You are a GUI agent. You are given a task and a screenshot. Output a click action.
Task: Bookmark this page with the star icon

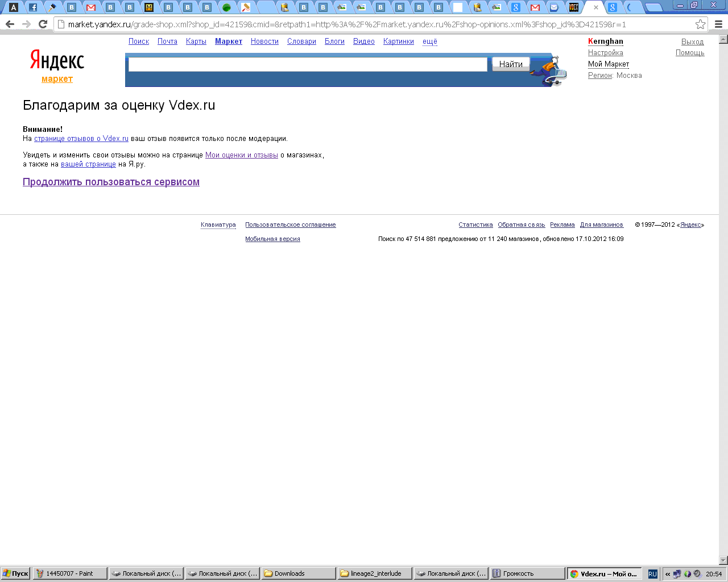tap(701, 24)
